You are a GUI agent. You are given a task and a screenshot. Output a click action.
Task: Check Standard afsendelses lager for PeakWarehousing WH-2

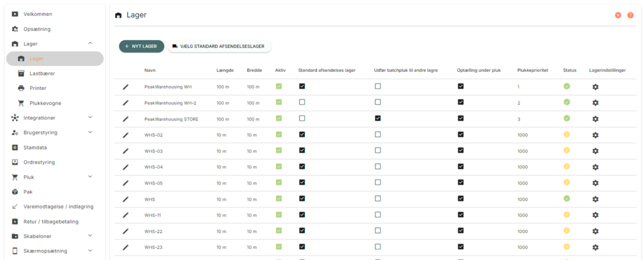[302, 102]
